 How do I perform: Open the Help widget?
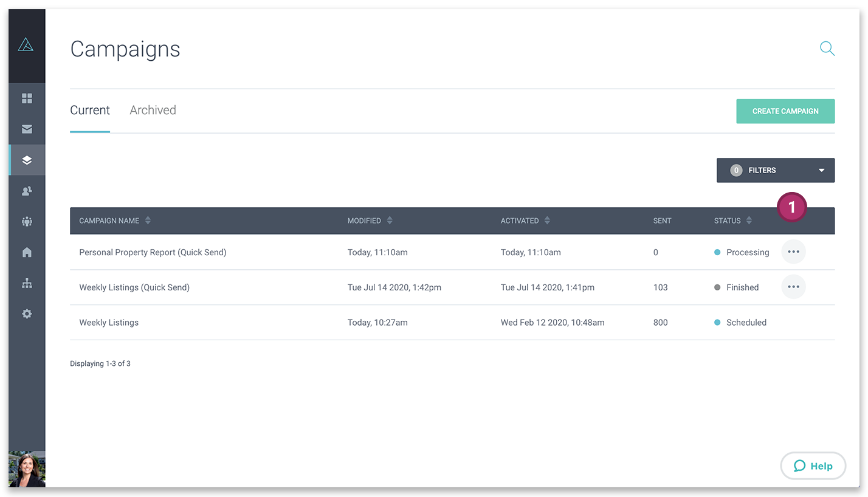point(813,465)
